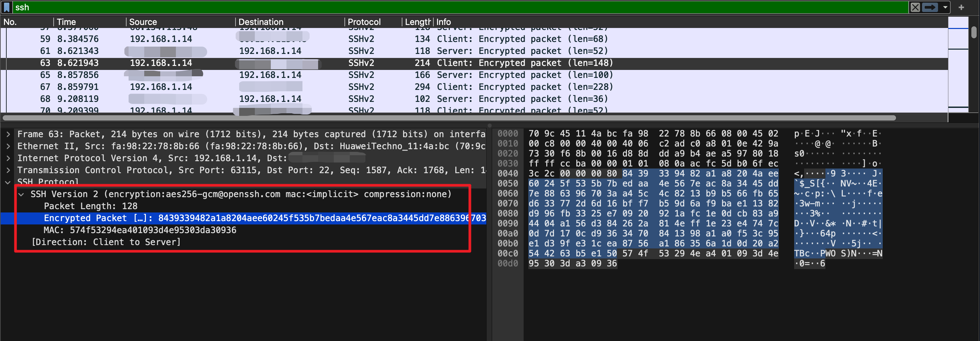The width and height of the screenshot is (980, 341).
Task: Select the Encrypted Packet field row
Action: pos(244,218)
